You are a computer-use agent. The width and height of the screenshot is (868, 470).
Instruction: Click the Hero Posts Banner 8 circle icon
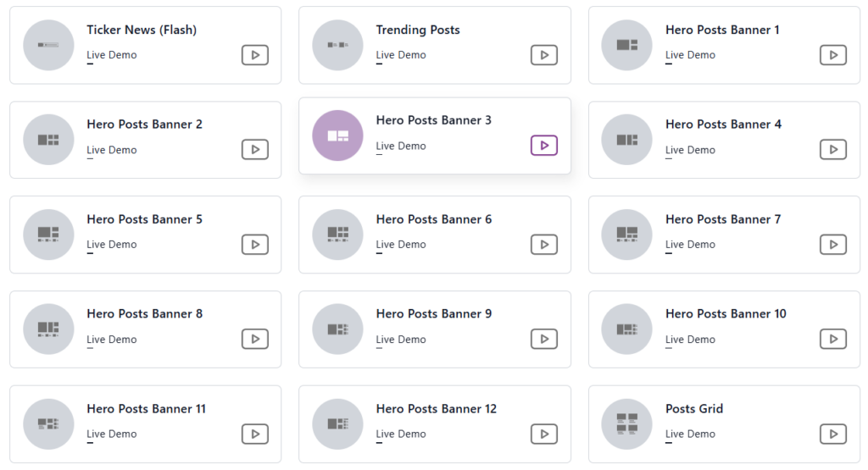tap(48, 329)
